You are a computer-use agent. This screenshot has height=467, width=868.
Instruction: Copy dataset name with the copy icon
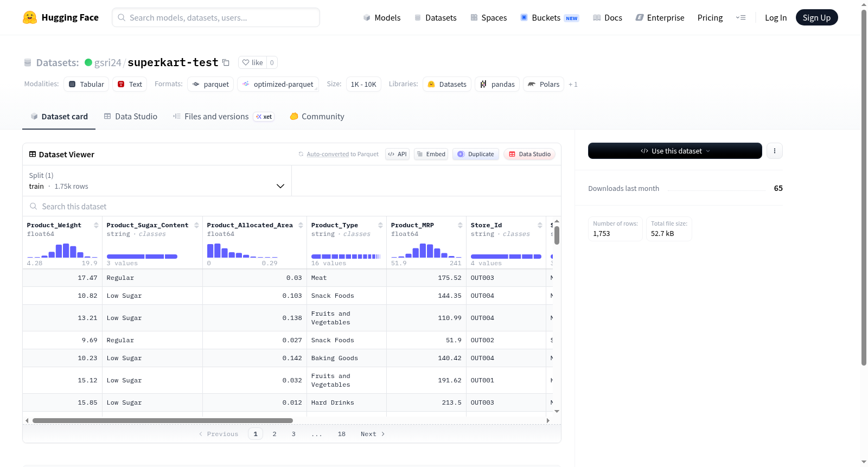tap(226, 62)
